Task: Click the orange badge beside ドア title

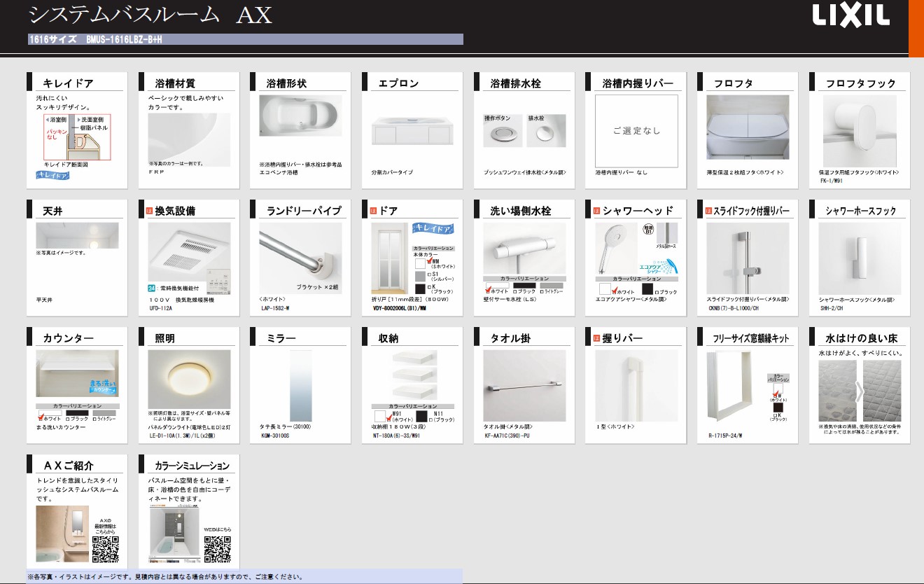Action: [373, 210]
